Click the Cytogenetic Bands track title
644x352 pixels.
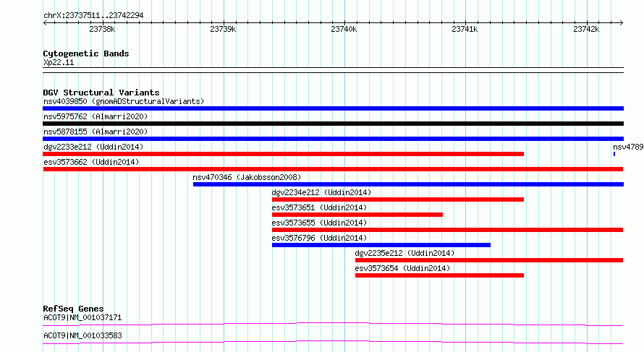[86, 53]
